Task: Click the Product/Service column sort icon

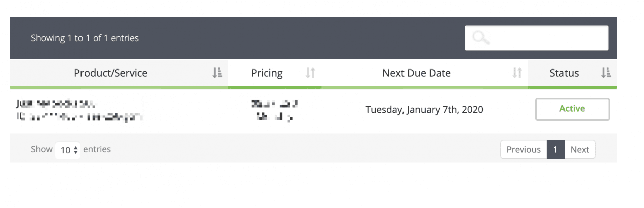Action: click(x=217, y=73)
